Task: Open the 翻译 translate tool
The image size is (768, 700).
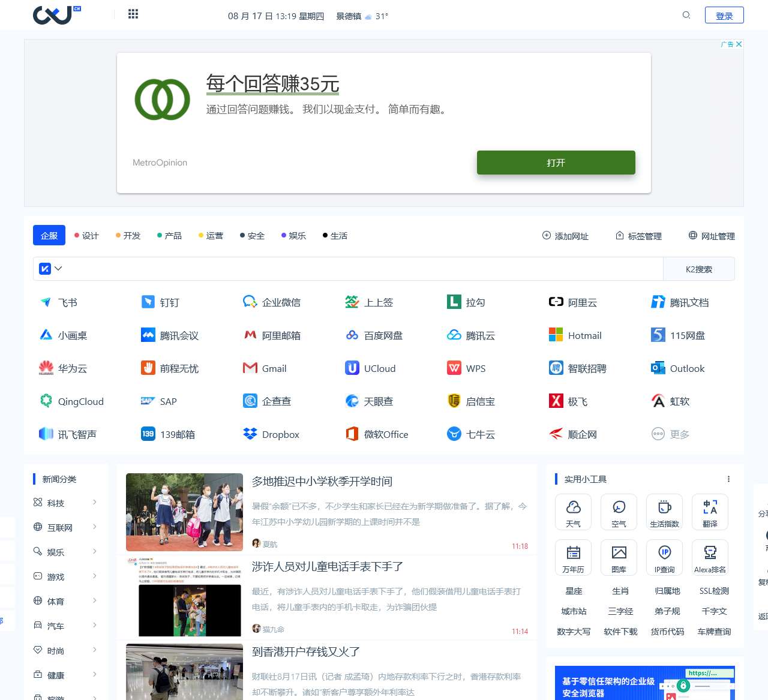Action: point(710,512)
